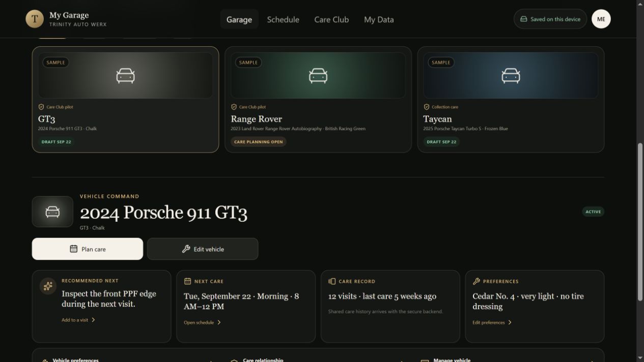Click the shield icon above GT3 title
This screenshot has width=644, height=362.
coord(41,107)
